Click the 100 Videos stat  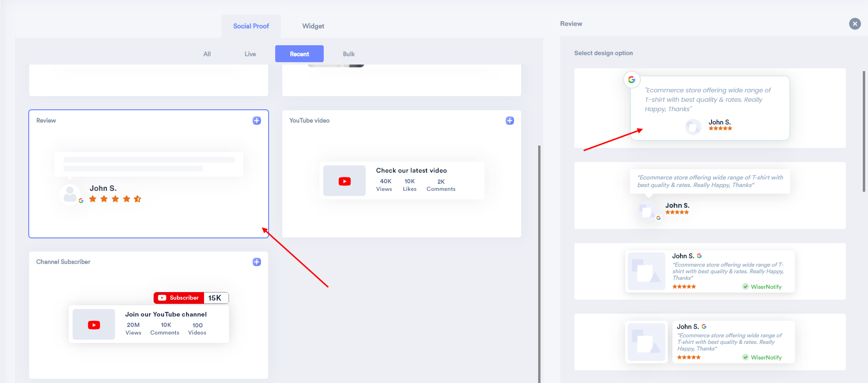(x=197, y=329)
